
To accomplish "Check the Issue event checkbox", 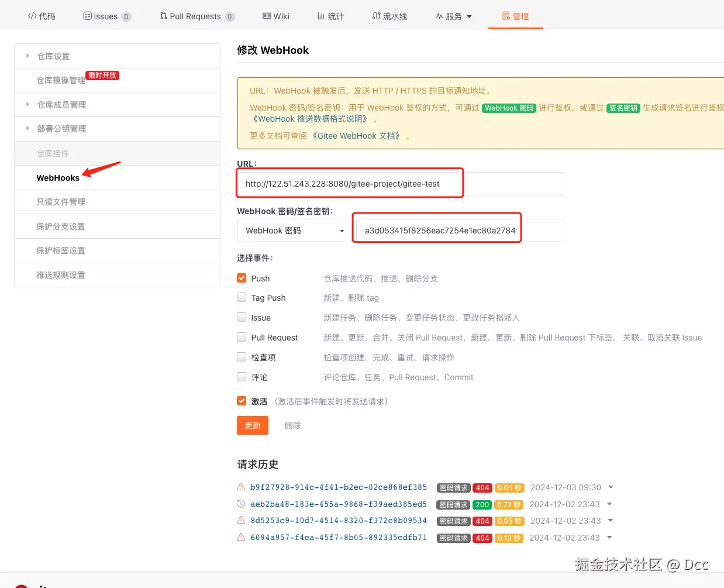I will (x=242, y=317).
